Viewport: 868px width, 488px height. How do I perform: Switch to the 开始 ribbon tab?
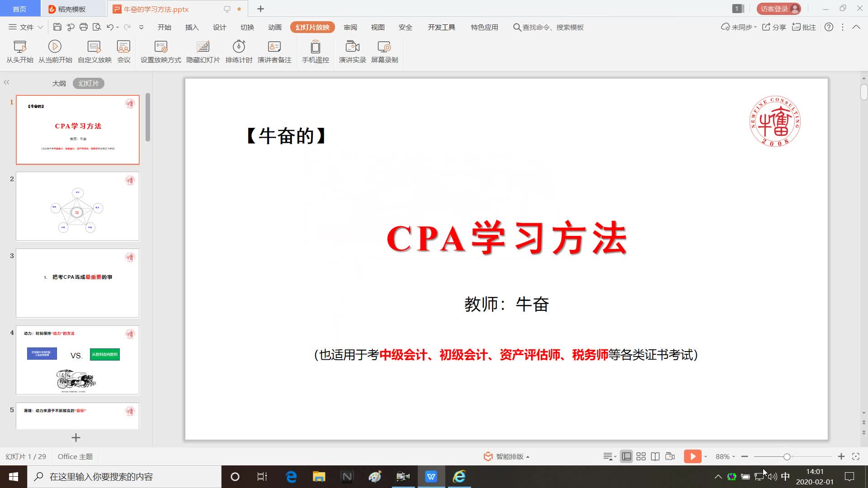(x=165, y=27)
